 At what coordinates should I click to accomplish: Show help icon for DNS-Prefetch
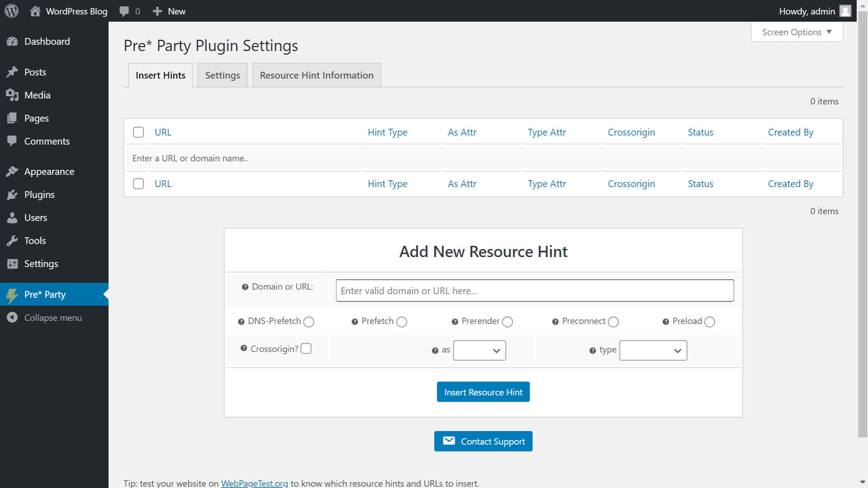pyautogui.click(x=241, y=322)
